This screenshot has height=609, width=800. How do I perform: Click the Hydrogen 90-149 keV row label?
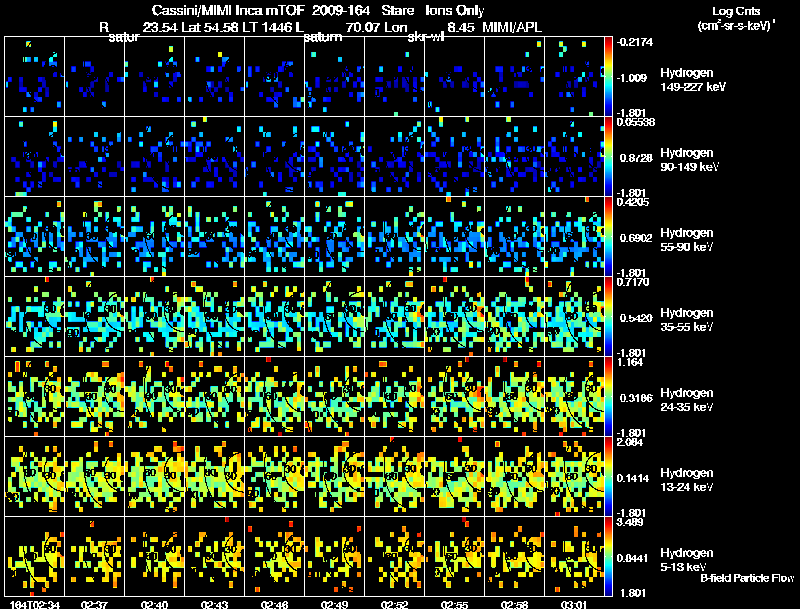point(689,160)
